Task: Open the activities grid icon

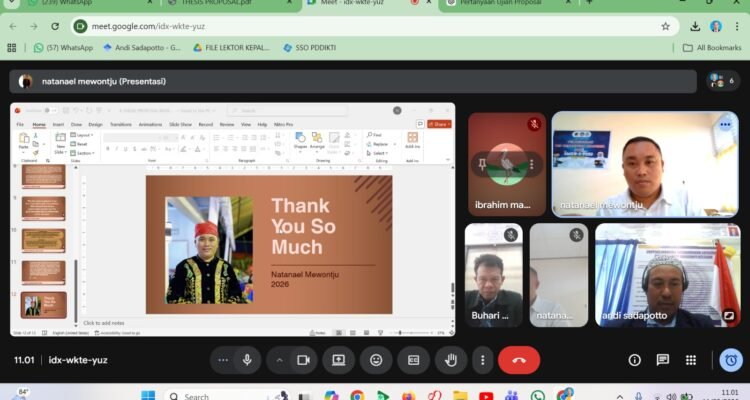Action: [x=690, y=360]
